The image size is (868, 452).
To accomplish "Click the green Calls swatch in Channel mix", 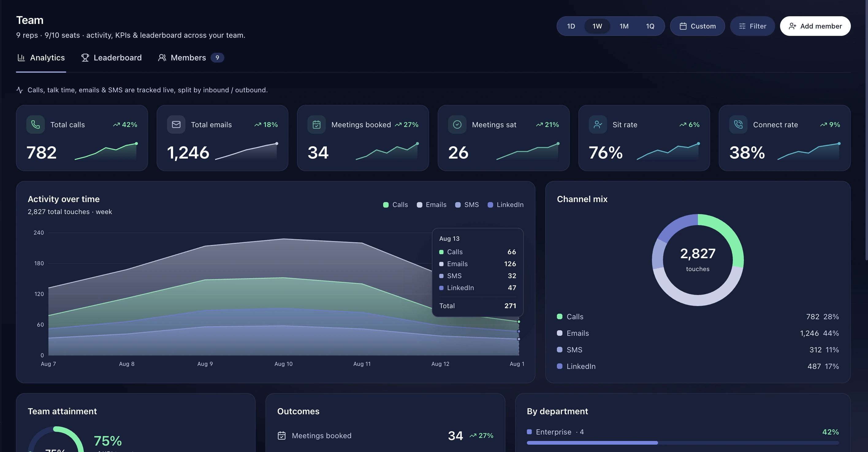I will tap(560, 316).
